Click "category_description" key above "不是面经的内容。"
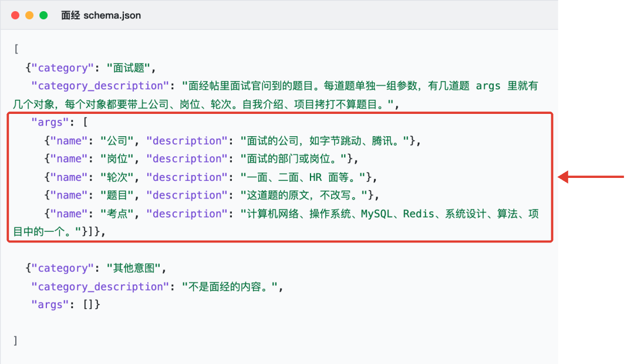 [x=100, y=287]
